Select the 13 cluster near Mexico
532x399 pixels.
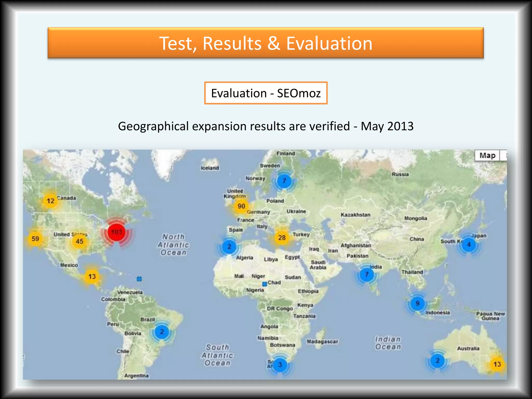click(x=92, y=276)
